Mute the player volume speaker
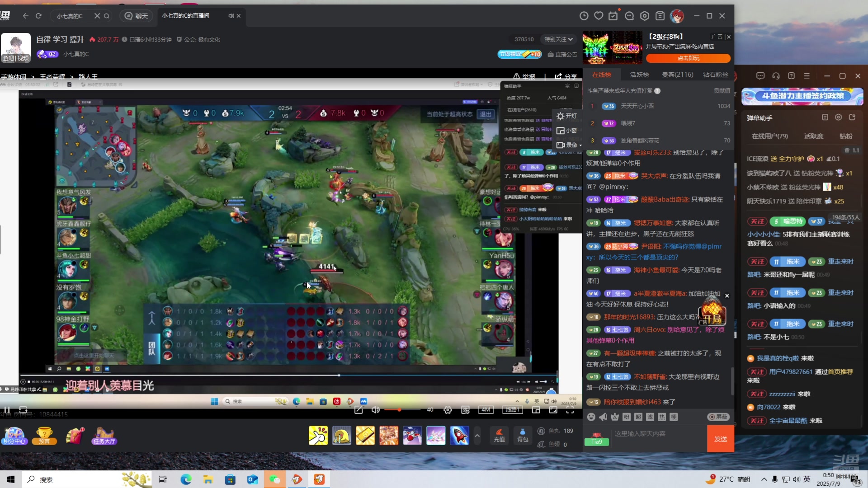 tap(375, 410)
